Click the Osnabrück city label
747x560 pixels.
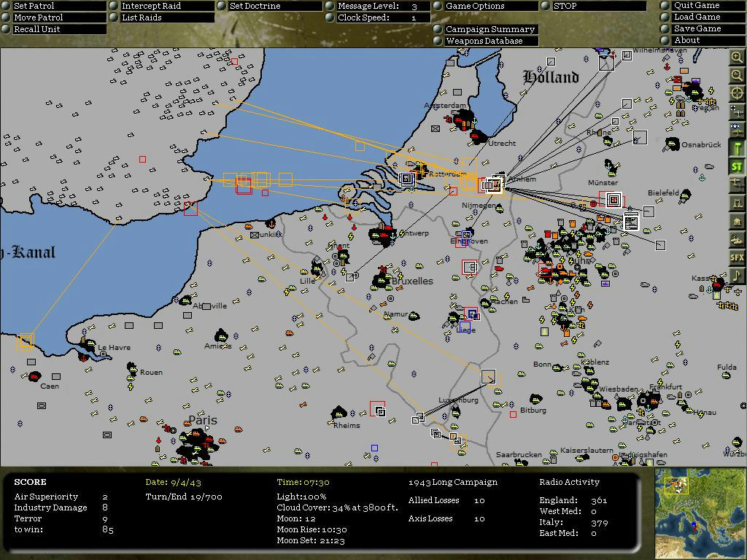click(x=701, y=144)
